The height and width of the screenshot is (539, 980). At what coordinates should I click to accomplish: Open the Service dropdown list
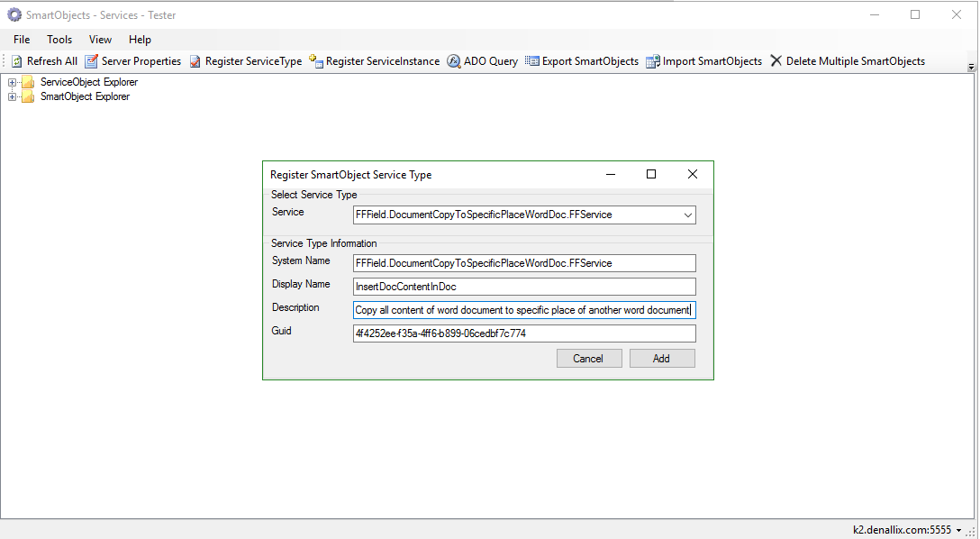pyautogui.click(x=687, y=215)
